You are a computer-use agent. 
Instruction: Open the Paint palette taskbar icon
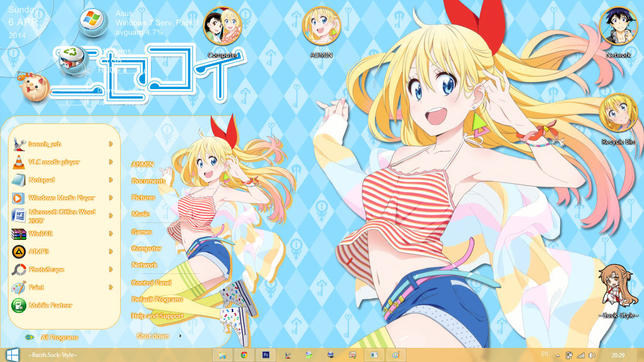[396, 355]
